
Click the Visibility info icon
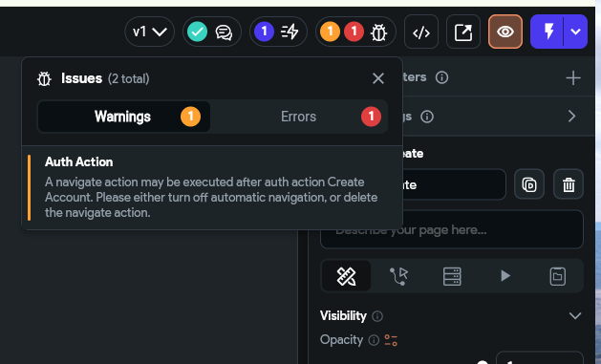coord(377,316)
